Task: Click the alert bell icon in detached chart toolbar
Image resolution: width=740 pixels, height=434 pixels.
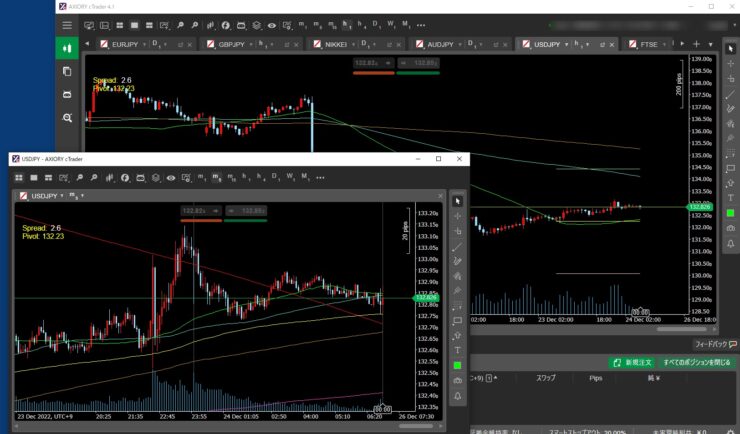Action: (x=458, y=395)
